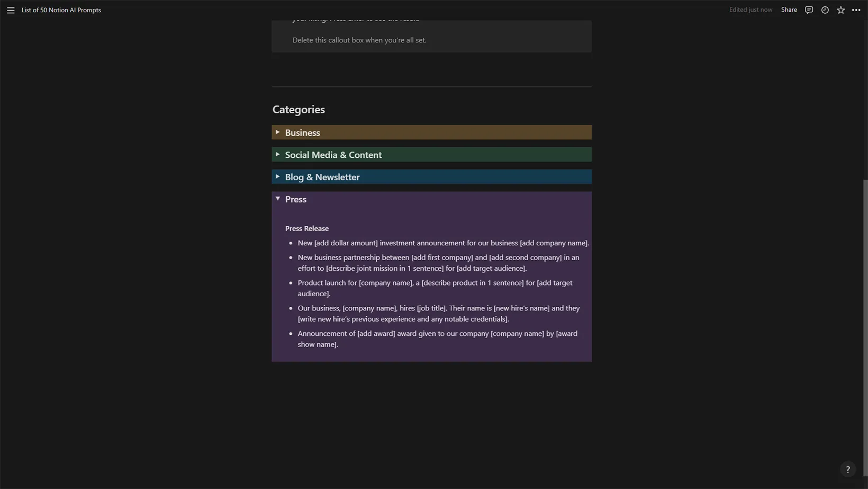Image resolution: width=868 pixels, height=489 pixels.
Task: Click the Press Release subheading
Action: click(307, 228)
